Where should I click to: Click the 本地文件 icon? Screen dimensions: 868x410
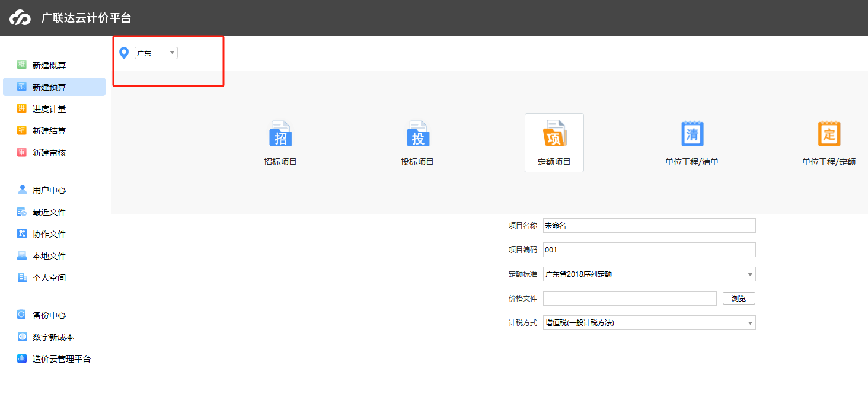pos(22,255)
